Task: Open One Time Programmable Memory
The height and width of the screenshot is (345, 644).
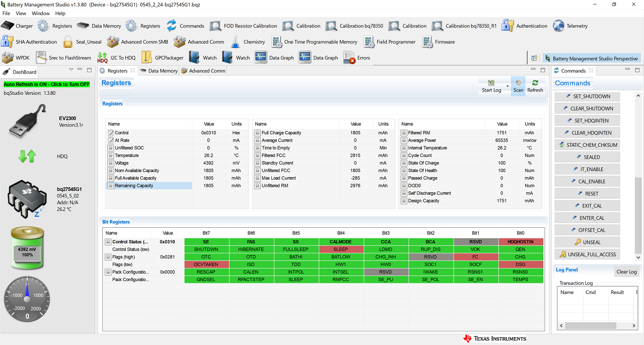Action: 314,42
